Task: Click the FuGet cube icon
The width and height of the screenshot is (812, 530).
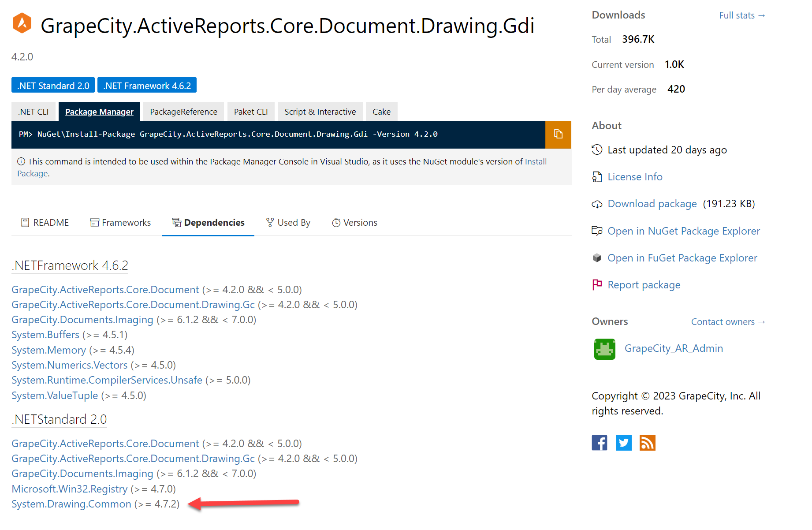Action: click(x=597, y=258)
